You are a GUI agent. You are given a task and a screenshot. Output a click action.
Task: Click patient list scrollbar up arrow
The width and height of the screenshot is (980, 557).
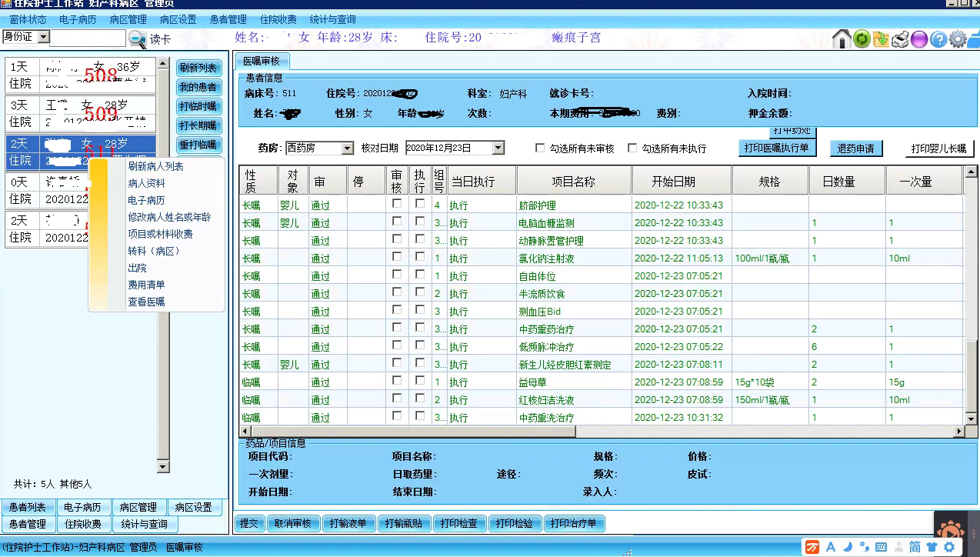(163, 63)
